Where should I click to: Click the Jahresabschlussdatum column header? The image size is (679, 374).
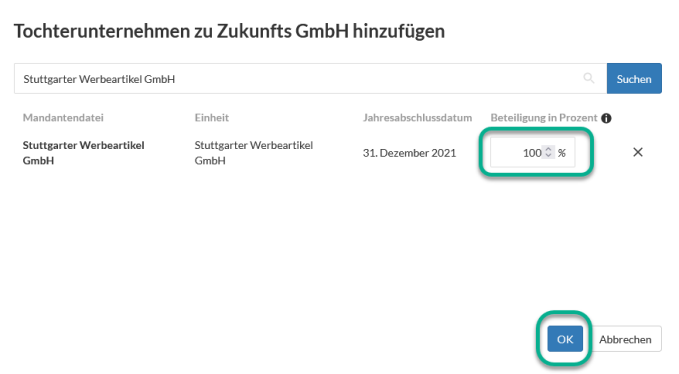[417, 118]
